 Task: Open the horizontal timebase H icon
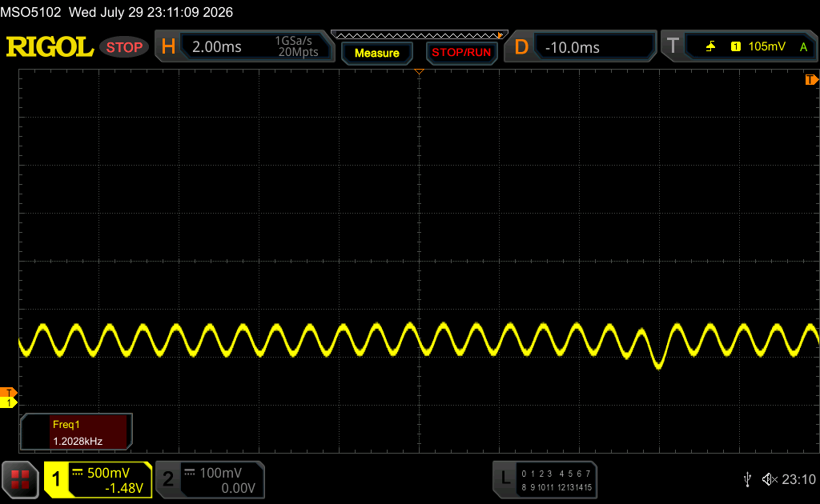pyautogui.click(x=168, y=46)
